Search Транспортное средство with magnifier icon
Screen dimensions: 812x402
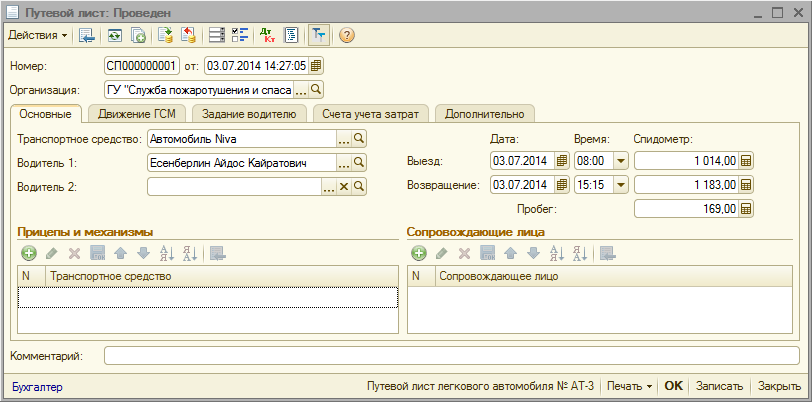click(359, 138)
